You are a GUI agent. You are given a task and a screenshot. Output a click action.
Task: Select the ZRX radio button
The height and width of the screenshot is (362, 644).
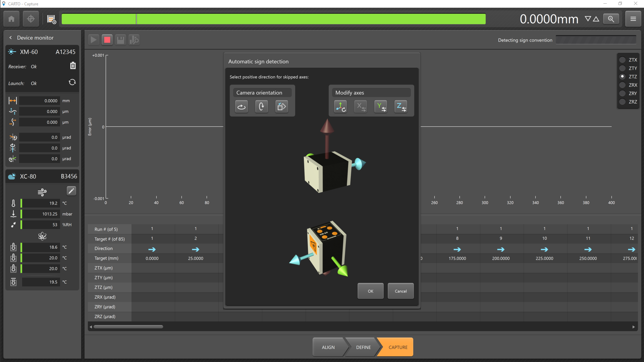click(x=623, y=85)
